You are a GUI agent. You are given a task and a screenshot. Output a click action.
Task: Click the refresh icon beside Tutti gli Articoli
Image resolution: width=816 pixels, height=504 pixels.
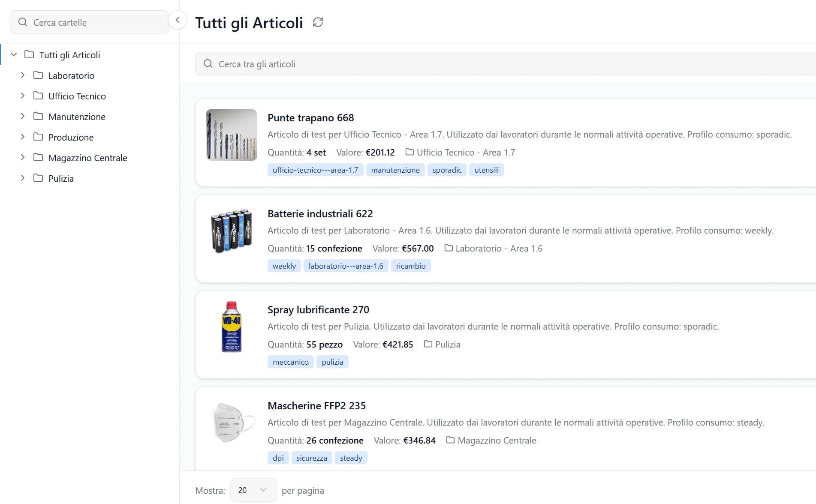[x=318, y=22]
